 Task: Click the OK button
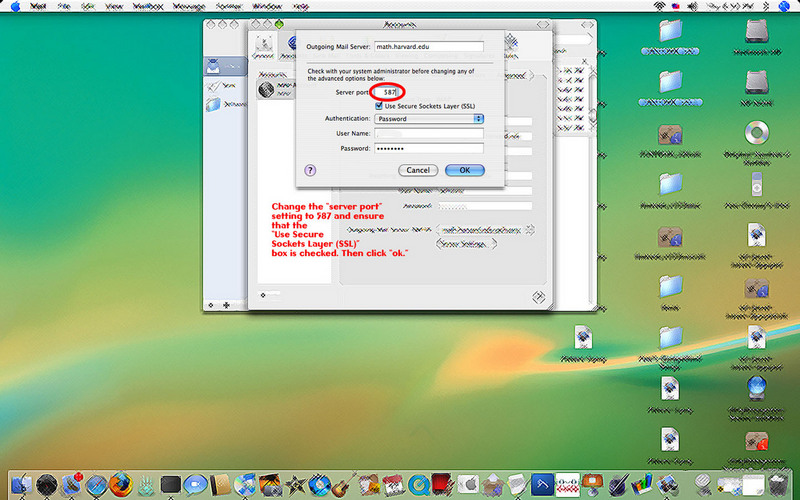pos(465,170)
